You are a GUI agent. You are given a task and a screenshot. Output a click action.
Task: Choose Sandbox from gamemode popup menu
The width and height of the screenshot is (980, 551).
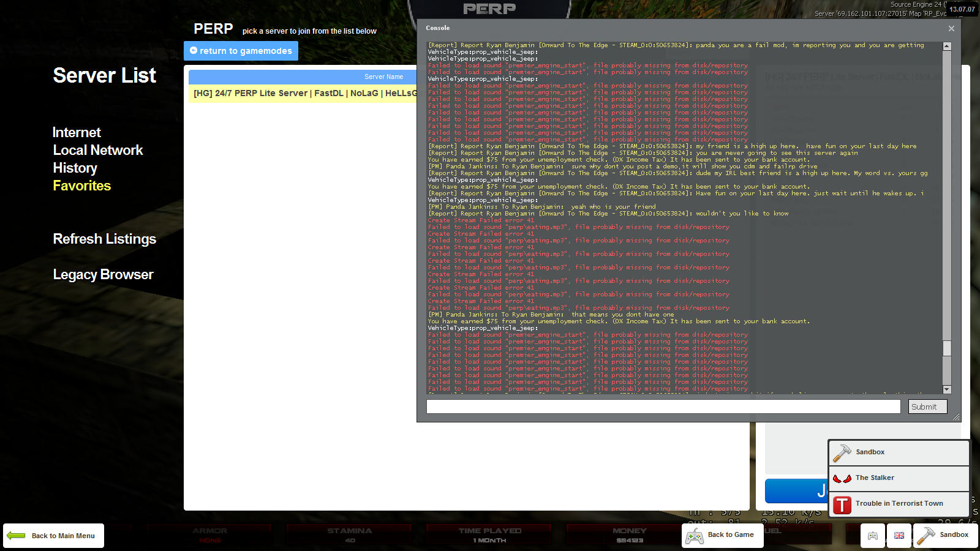coord(899,452)
